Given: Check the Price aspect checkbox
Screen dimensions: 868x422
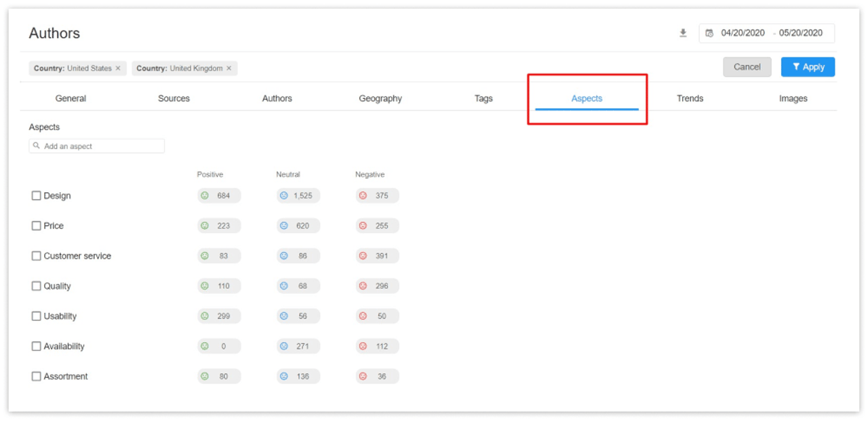Looking at the screenshot, I should (x=36, y=226).
